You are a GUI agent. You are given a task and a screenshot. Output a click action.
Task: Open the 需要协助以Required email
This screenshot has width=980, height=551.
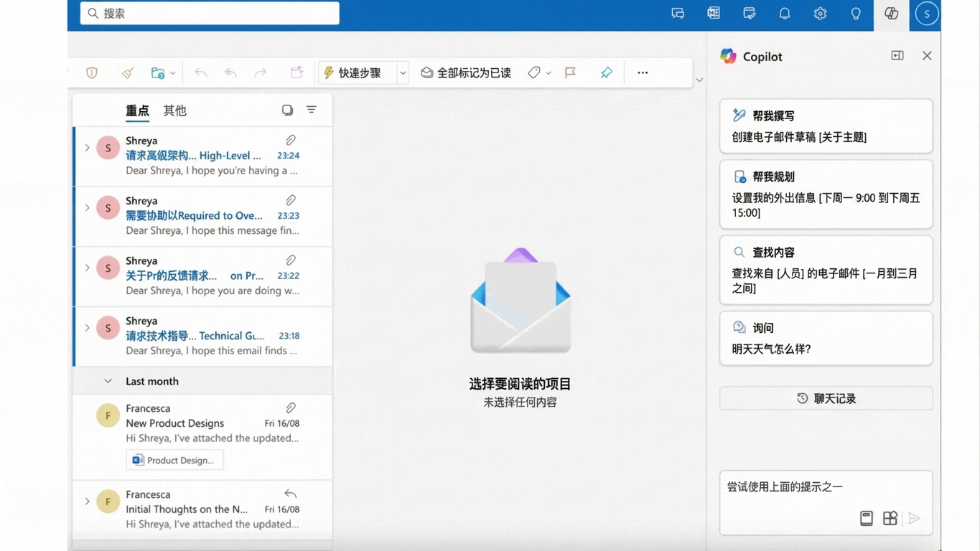click(202, 216)
